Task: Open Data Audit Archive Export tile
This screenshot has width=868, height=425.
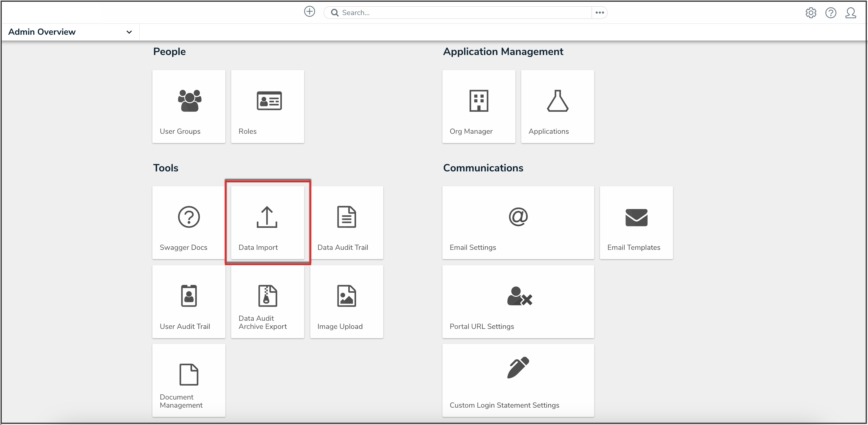Action: coord(267,301)
